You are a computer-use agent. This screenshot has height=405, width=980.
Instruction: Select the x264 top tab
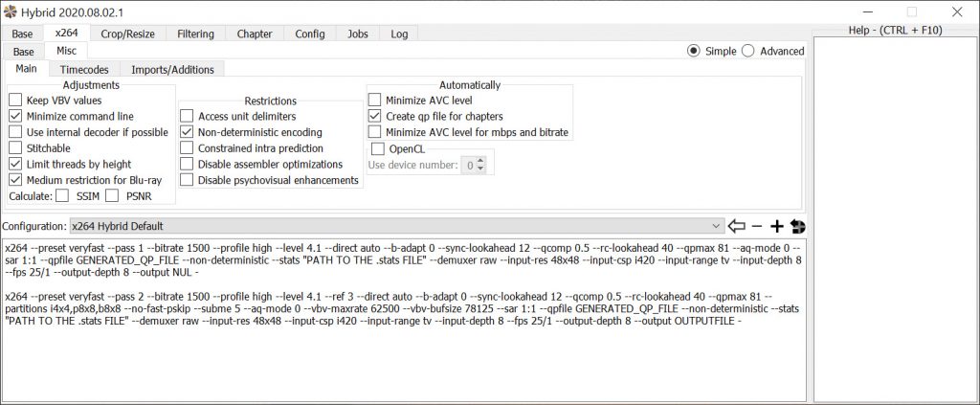click(x=66, y=33)
